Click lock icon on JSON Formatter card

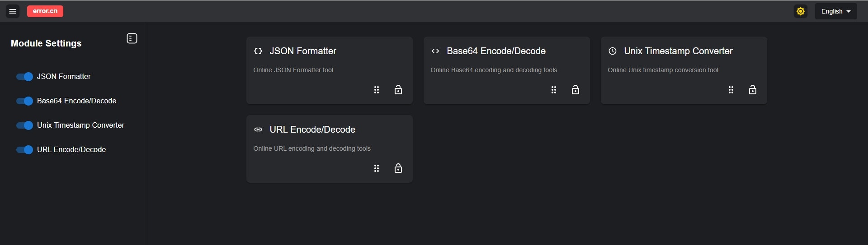pos(398,90)
